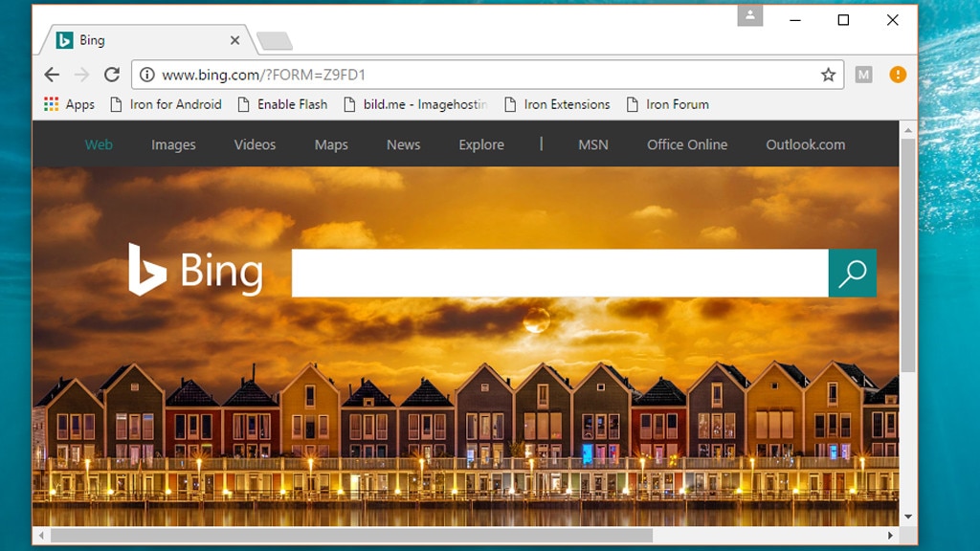980x551 pixels.
Task: Open the orange alert menu icon
Action: point(898,75)
